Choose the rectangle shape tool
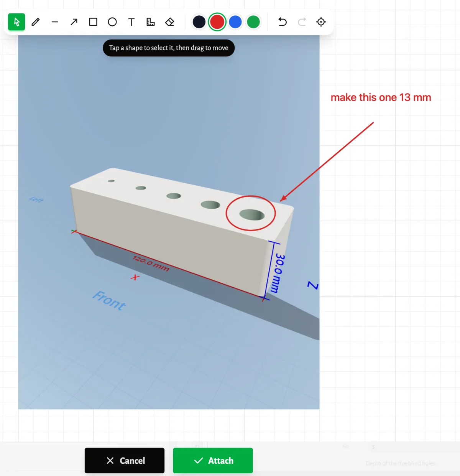 click(x=93, y=22)
